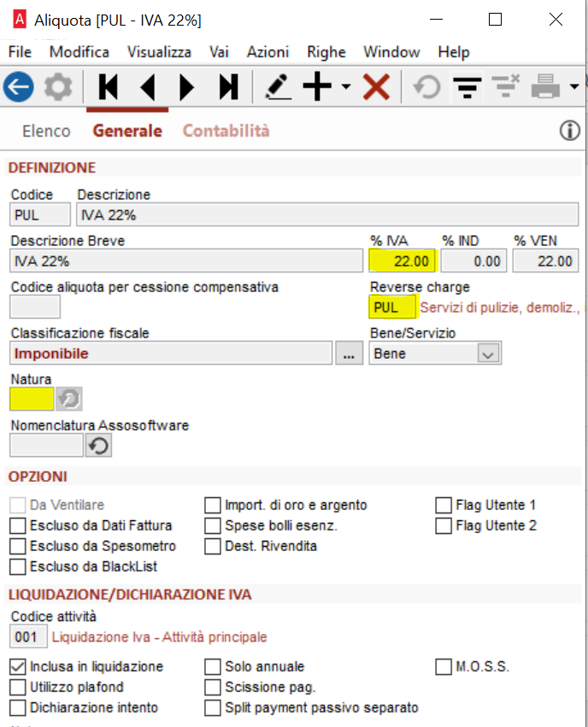Check Solo annuale
Viewport: 588px width, 727px height.
213,666
